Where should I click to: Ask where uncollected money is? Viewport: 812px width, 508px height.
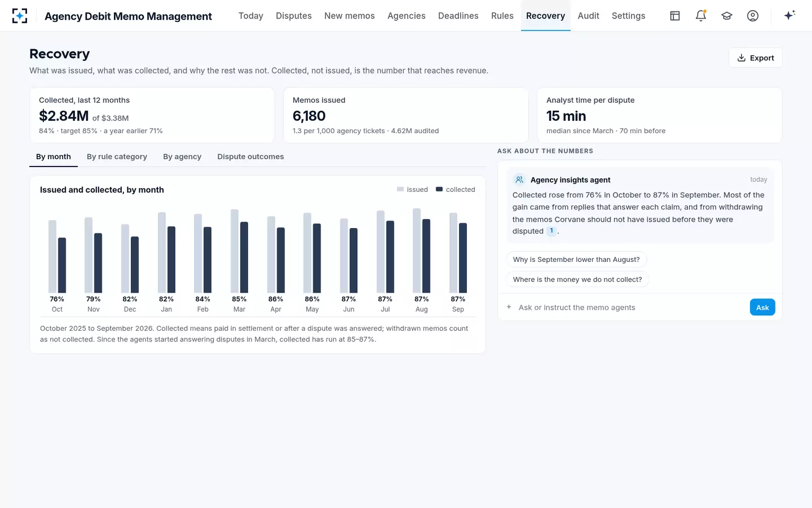[x=577, y=279]
